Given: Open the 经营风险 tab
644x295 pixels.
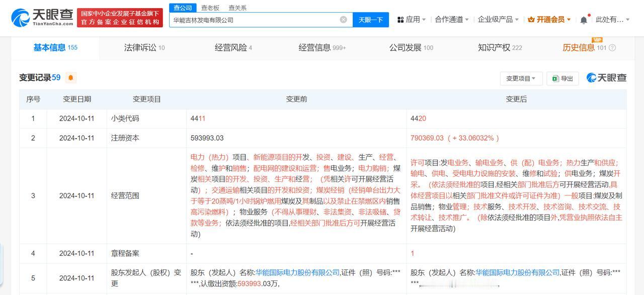Looking at the screenshot, I should [233, 48].
